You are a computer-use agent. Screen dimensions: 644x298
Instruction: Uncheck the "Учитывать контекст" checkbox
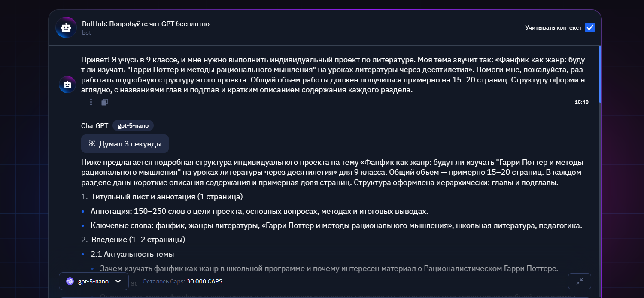[x=590, y=27]
